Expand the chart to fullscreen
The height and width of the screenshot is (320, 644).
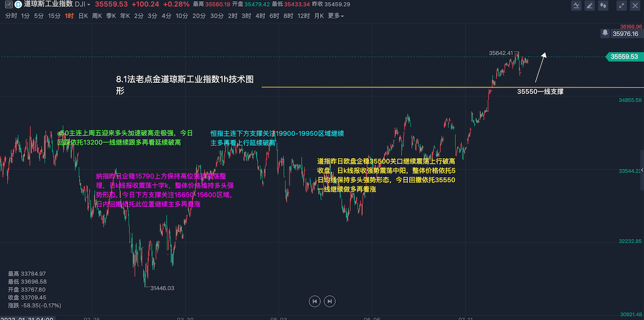point(622,6)
